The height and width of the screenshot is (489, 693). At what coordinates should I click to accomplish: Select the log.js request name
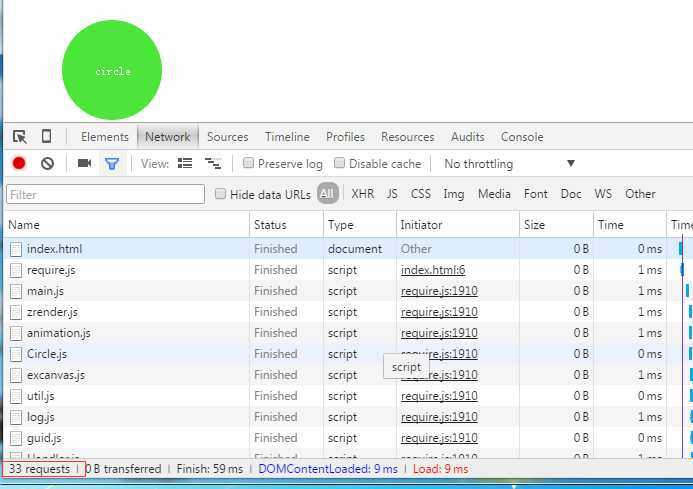pyautogui.click(x=41, y=417)
